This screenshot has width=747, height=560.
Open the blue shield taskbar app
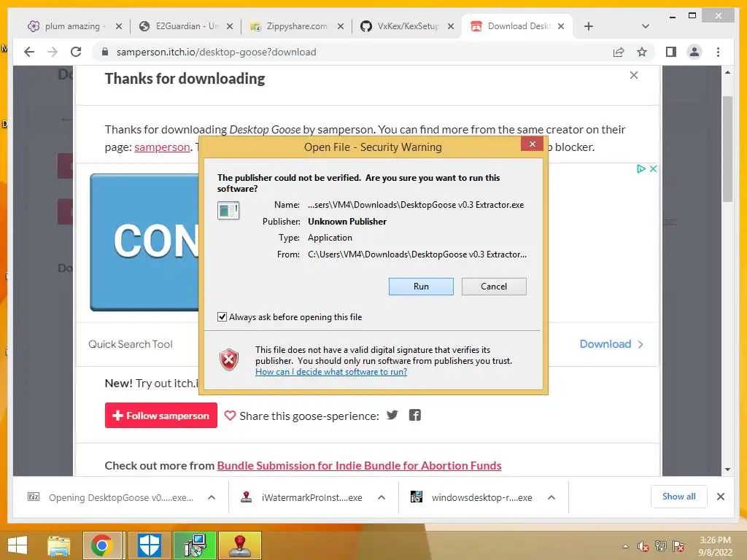149,545
